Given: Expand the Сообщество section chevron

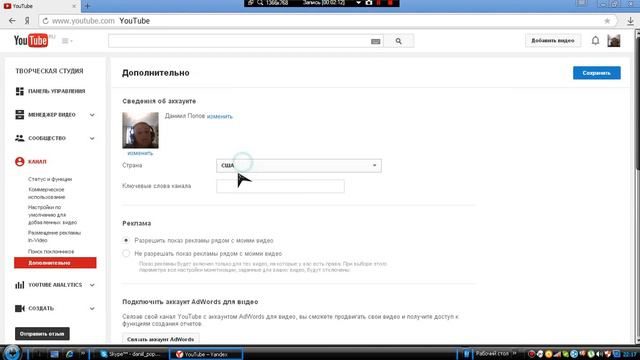Looking at the screenshot, I should click(x=92, y=138).
